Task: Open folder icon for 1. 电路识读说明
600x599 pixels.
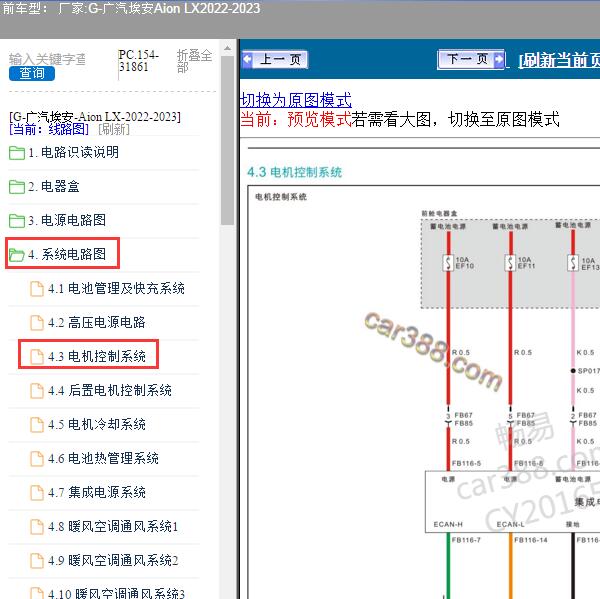Action: 17,153
